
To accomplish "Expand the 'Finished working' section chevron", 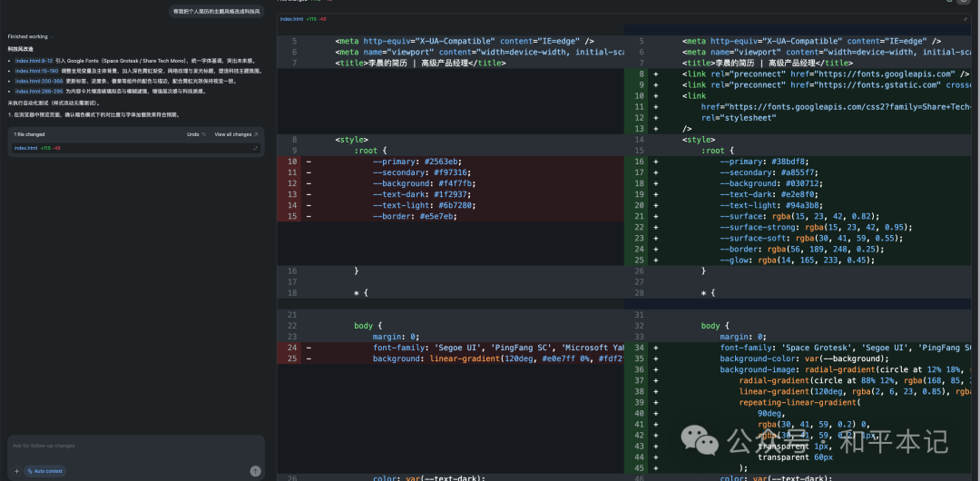I will 52,37.
